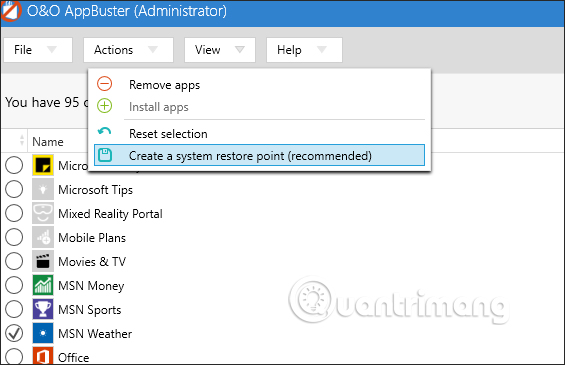Sort the list by the Name column header
The height and width of the screenshot is (365, 565).
(48, 142)
